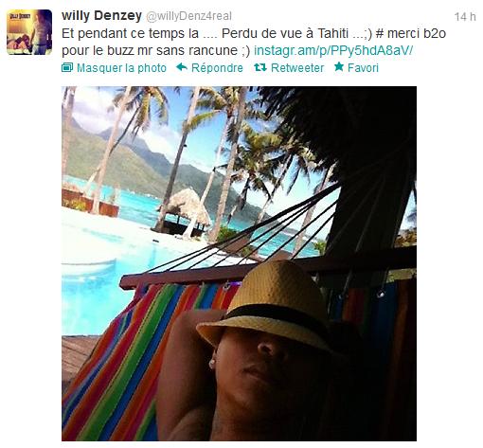483x448 pixels.
Task: Click the Répondre text link
Action: [x=217, y=68]
